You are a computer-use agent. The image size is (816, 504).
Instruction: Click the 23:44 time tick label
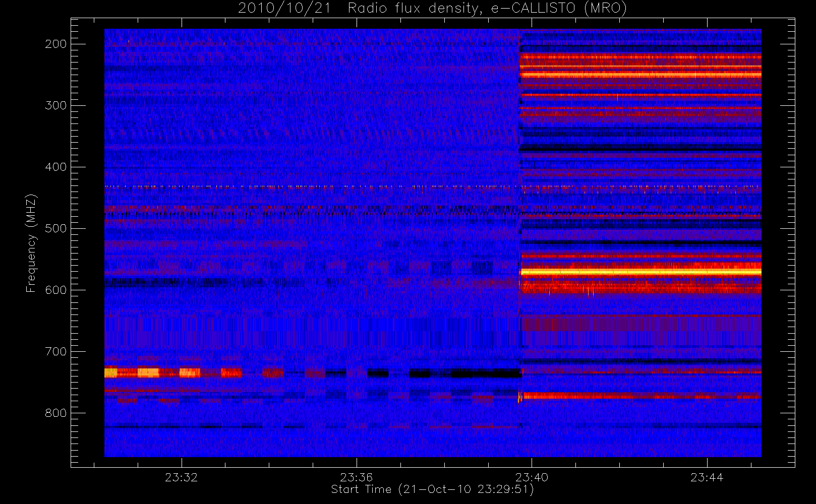(707, 477)
